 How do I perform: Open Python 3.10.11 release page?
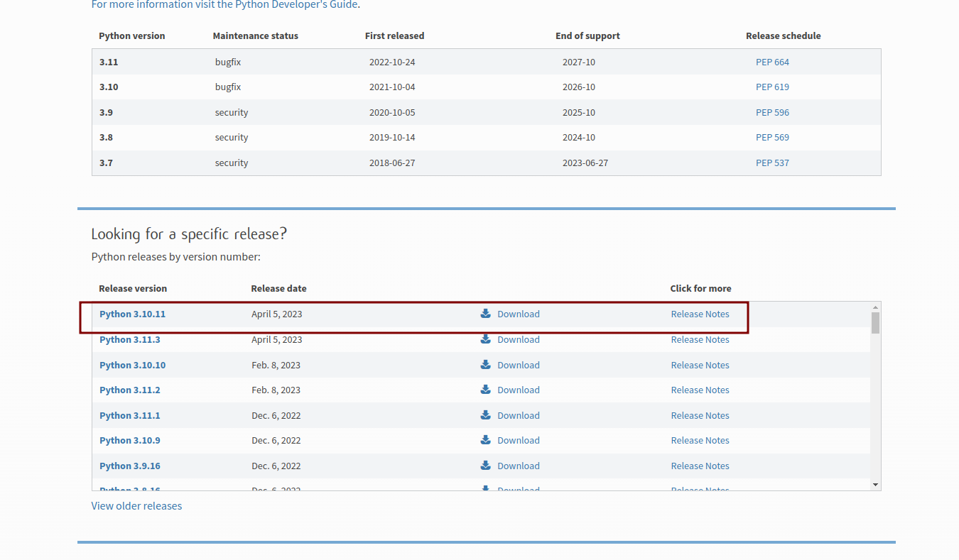(132, 314)
